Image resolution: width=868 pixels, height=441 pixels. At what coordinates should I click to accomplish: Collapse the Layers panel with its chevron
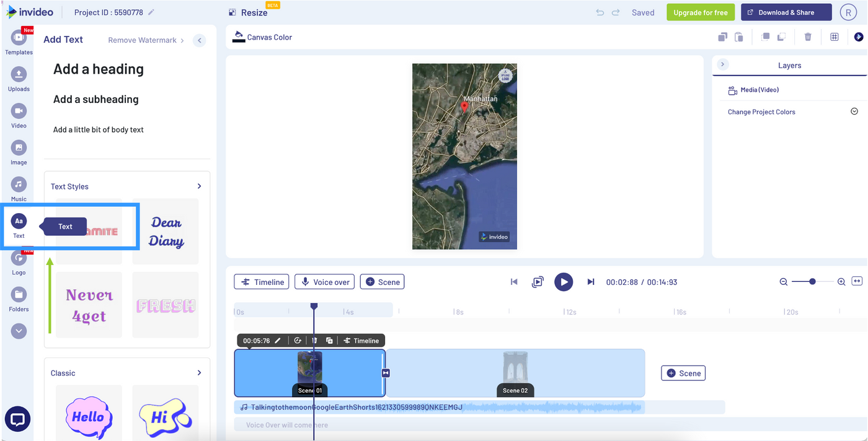point(722,64)
